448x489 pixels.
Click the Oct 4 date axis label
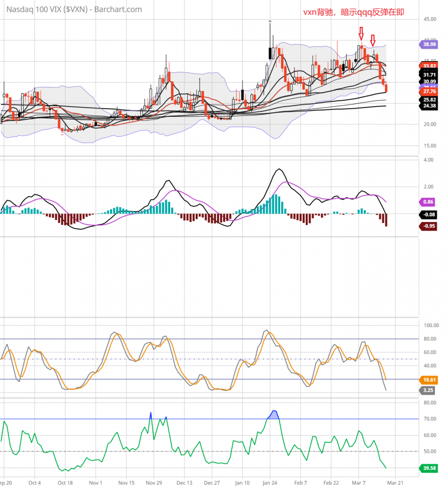coord(35,482)
